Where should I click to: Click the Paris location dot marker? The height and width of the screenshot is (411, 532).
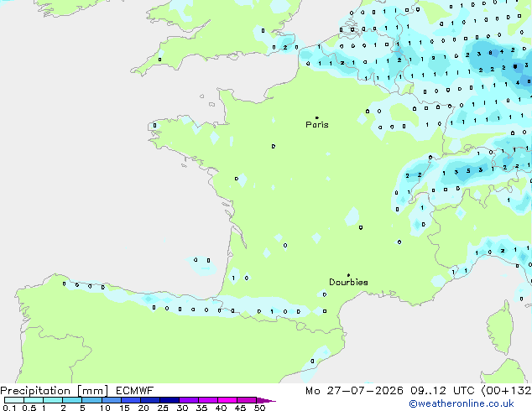[x=317, y=117]
